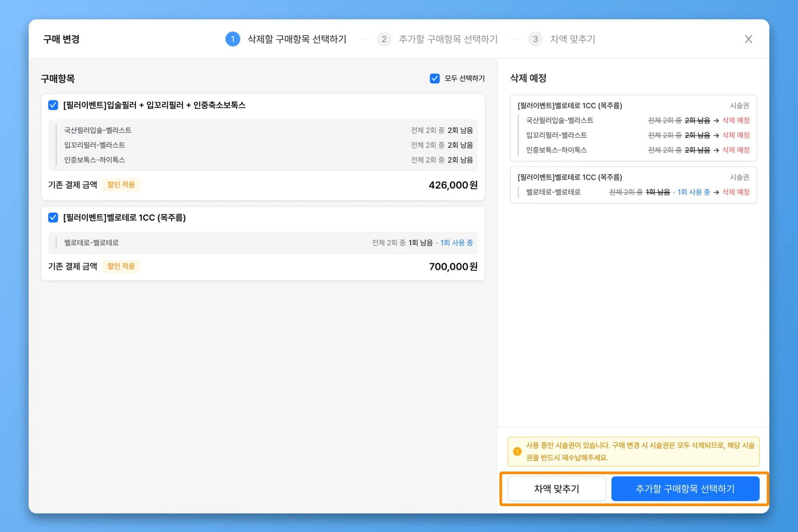Uncheck 입술필러 + 입꼬리필러 + 인중축소보톡스 item
This screenshot has height=532, width=798.
tap(53, 105)
